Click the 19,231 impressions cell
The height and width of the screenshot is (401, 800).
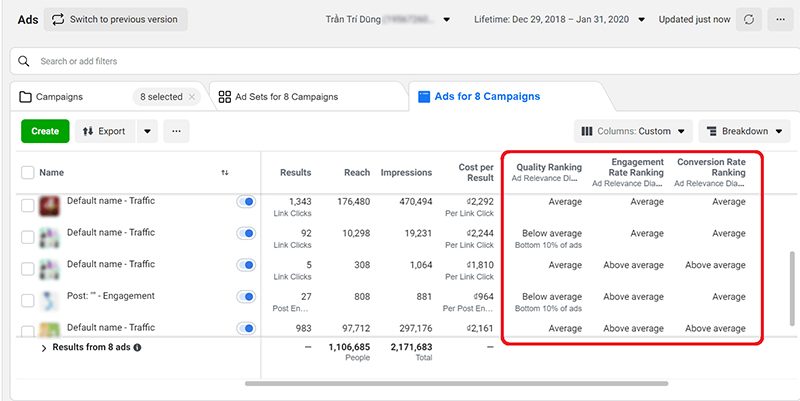[x=418, y=233]
